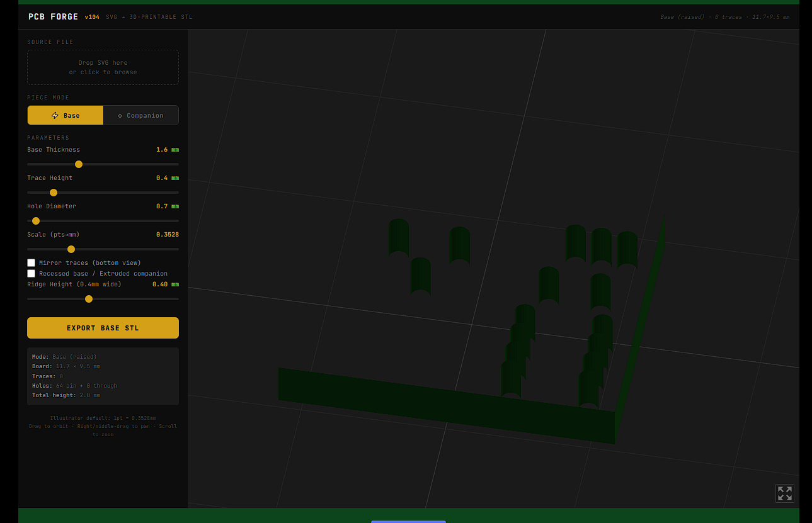Select Base piece mode
Screen dimensions: 812x523
click(x=66, y=115)
